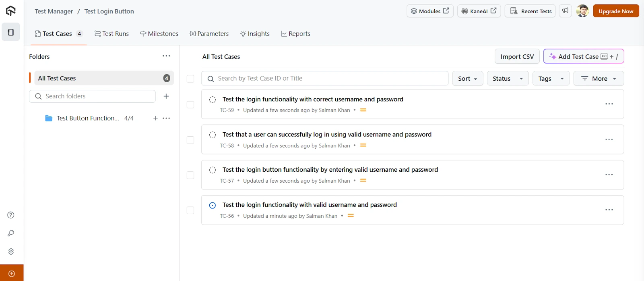Image resolution: width=644 pixels, height=281 pixels.
Task: Click the status circle icon on TC-56
Action: 212,205
